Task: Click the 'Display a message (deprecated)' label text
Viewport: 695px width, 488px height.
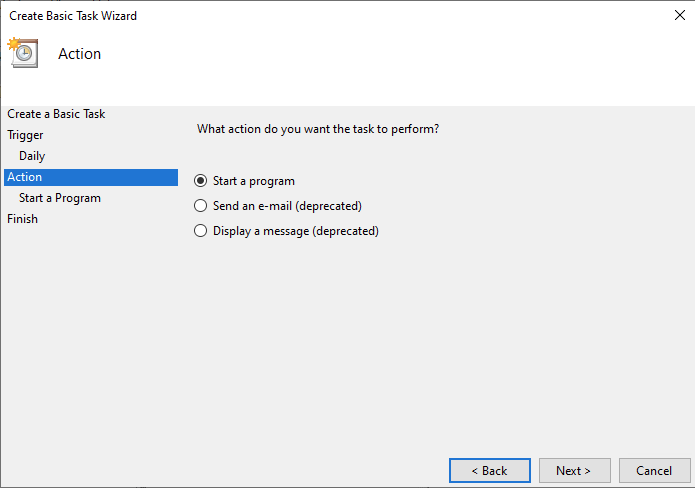Action: click(x=296, y=231)
